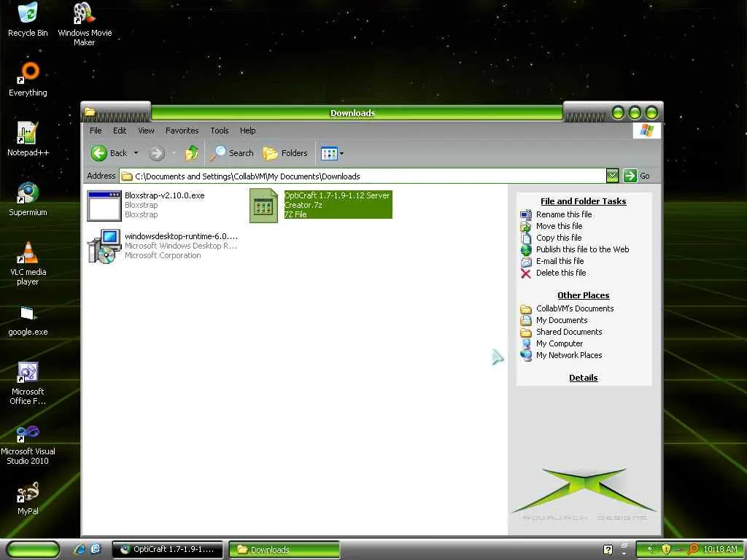This screenshot has width=747, height=560.
Task: Go to My Network Places
Action: click(x=569, y=355)
